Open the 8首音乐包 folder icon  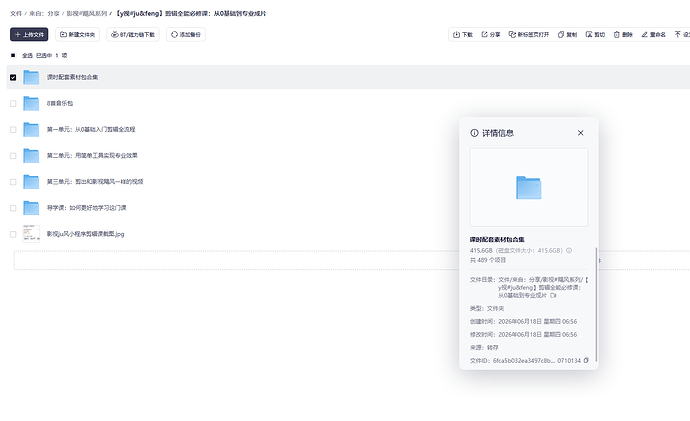point(31,103)
